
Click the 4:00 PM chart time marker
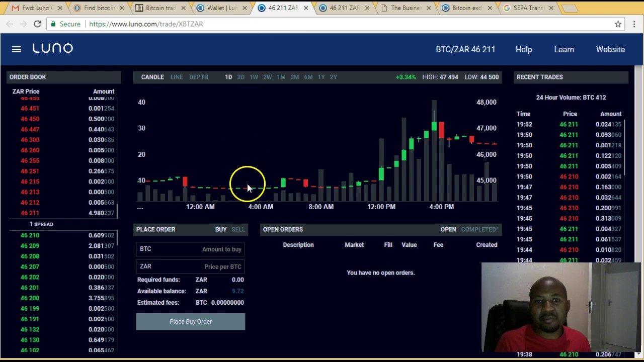tap(442, 207)
